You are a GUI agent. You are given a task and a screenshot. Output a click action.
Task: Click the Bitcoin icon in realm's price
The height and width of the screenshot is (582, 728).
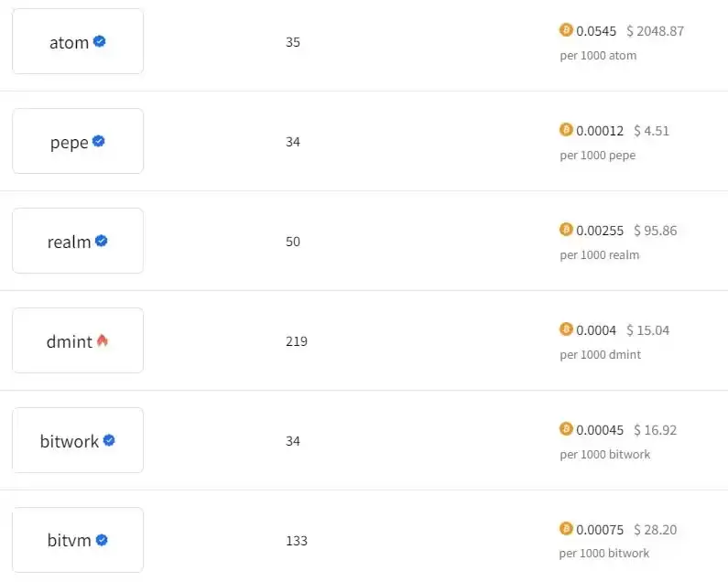click(566, 230)
